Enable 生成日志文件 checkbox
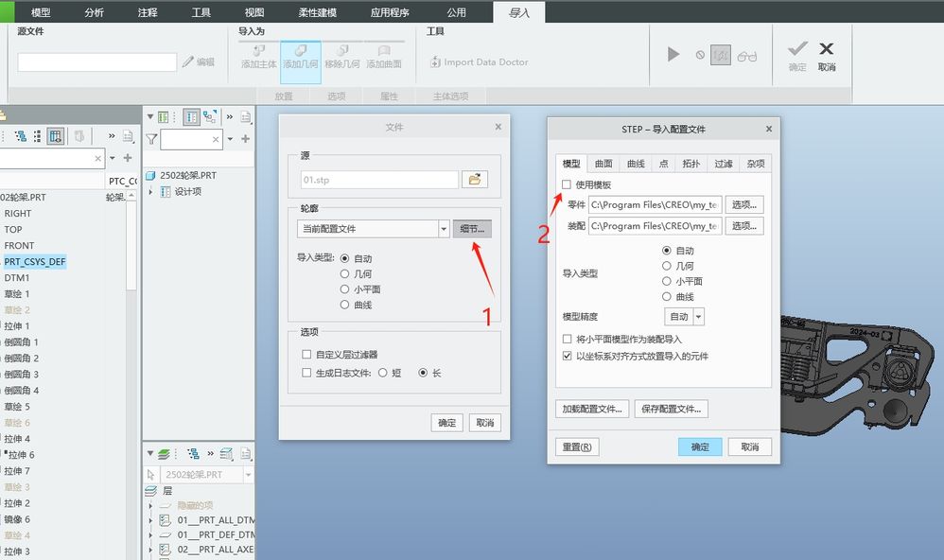The image size is (944, 560). [x=306, y=373]
